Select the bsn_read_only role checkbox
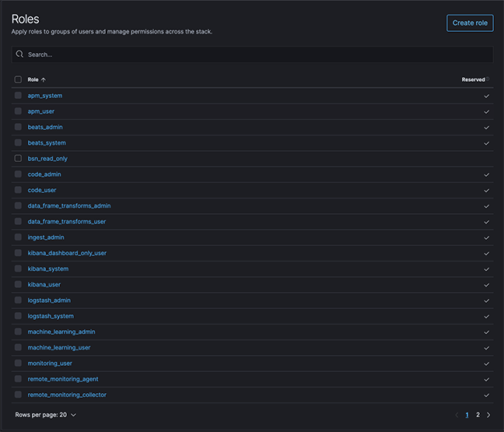504x432 pixels. (x=18, y=158)
